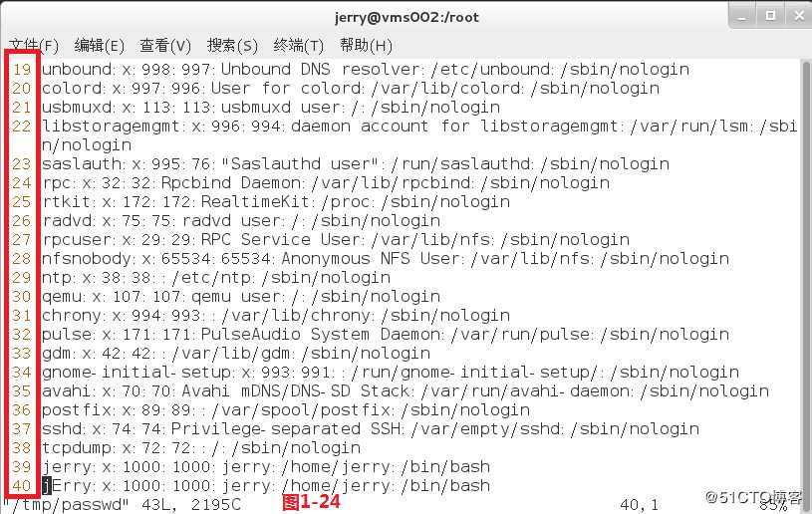
Task: Click the lowercase jerry line 39
Action: pyautogui.click(x=266, y=466)
